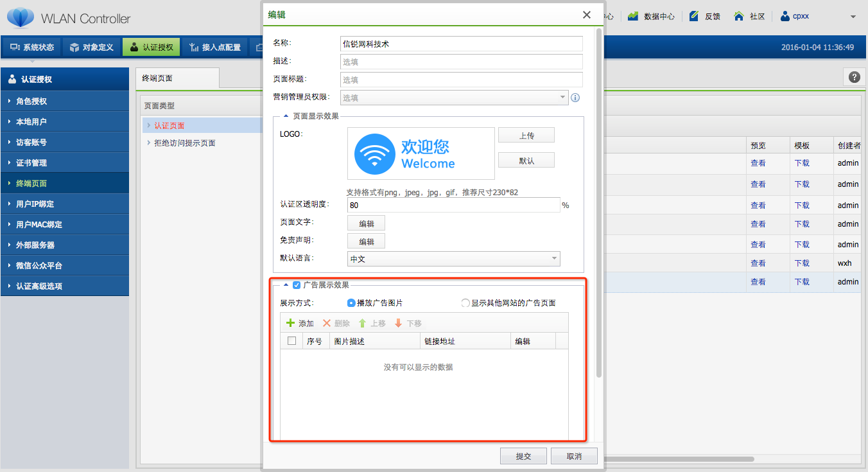Viewport: 868px width, 472px height.
Task: Open 数据中心 with the chart icon
Action: [x=651, y=17]
